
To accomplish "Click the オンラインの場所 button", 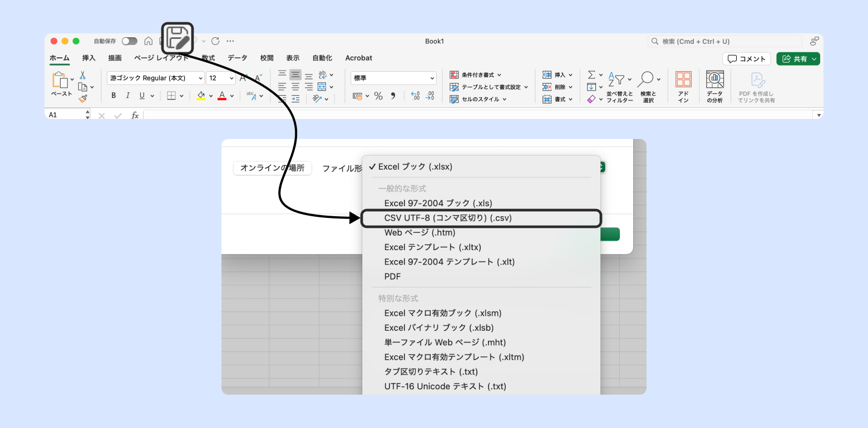I will point(273,168).
